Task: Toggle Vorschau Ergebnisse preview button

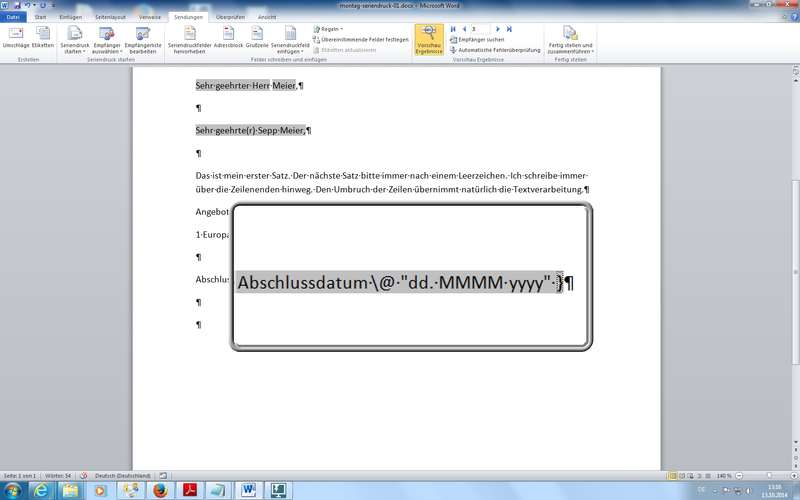Action: point(429,39)
